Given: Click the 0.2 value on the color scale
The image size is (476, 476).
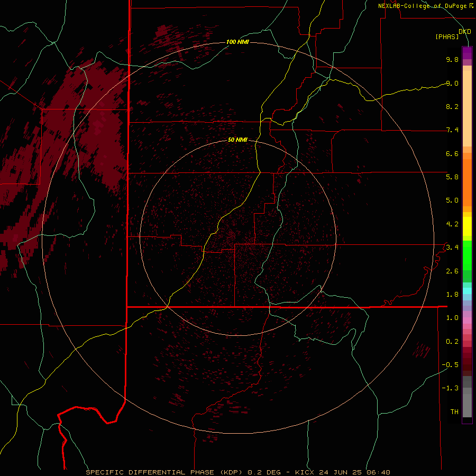Looking at the screenshot, I should [452, 342].
